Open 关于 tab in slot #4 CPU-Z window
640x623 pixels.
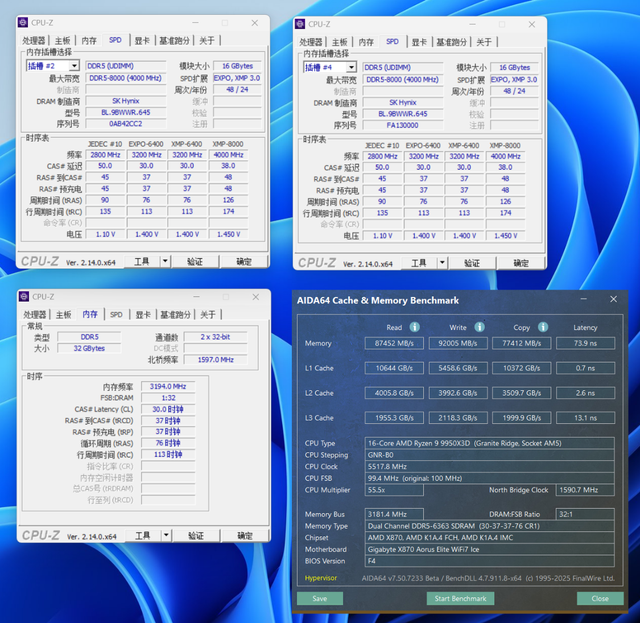(484, 42)
